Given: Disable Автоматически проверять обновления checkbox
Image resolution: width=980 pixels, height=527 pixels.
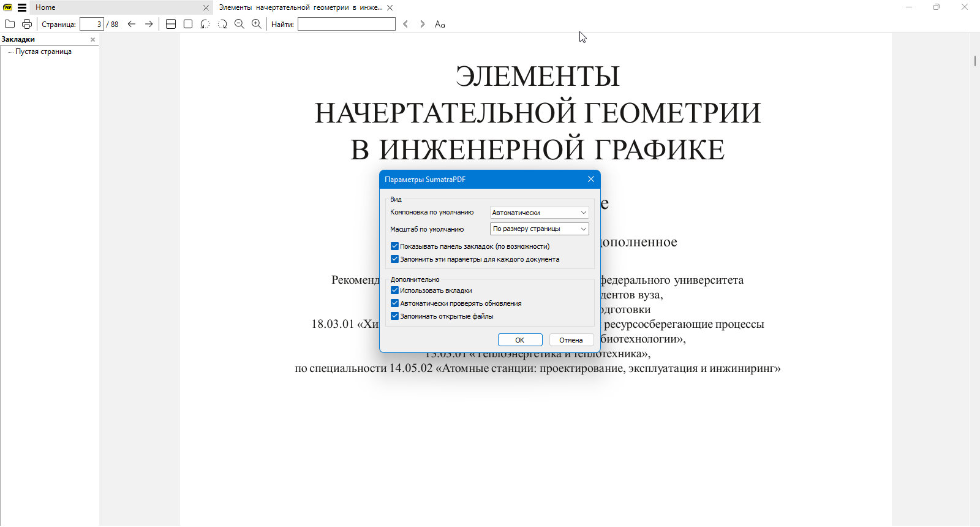Looking at the screenshot, I should [x=394, y=303].
